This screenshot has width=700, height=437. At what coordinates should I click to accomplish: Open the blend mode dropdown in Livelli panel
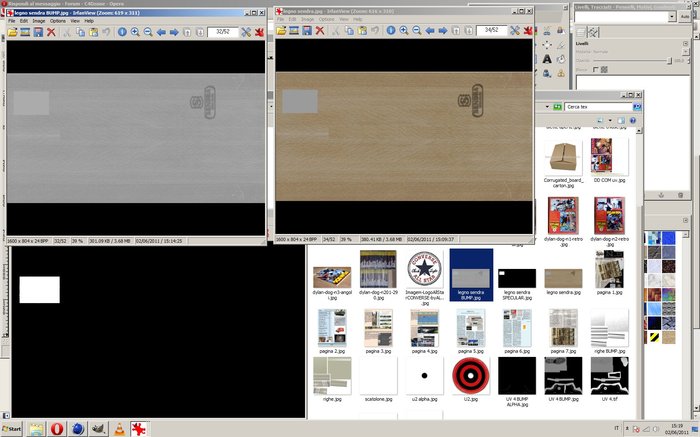[x=687, y=52]
